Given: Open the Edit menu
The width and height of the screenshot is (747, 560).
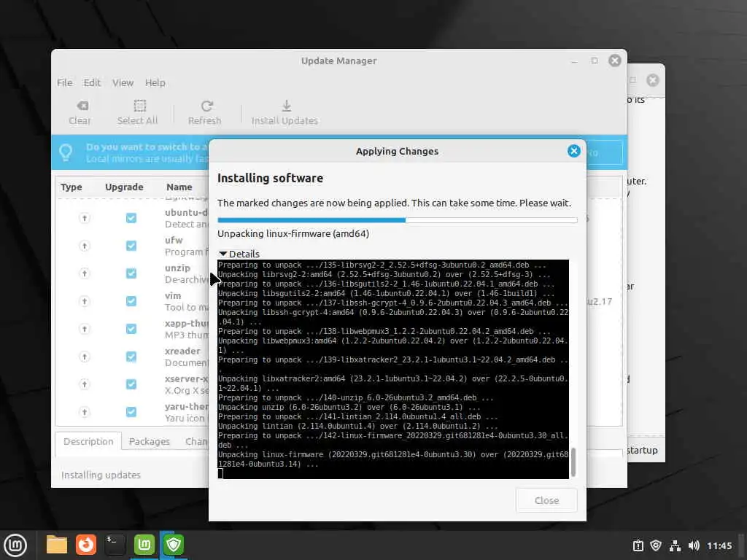Looking at the screenshot, I should click(92, 82).
